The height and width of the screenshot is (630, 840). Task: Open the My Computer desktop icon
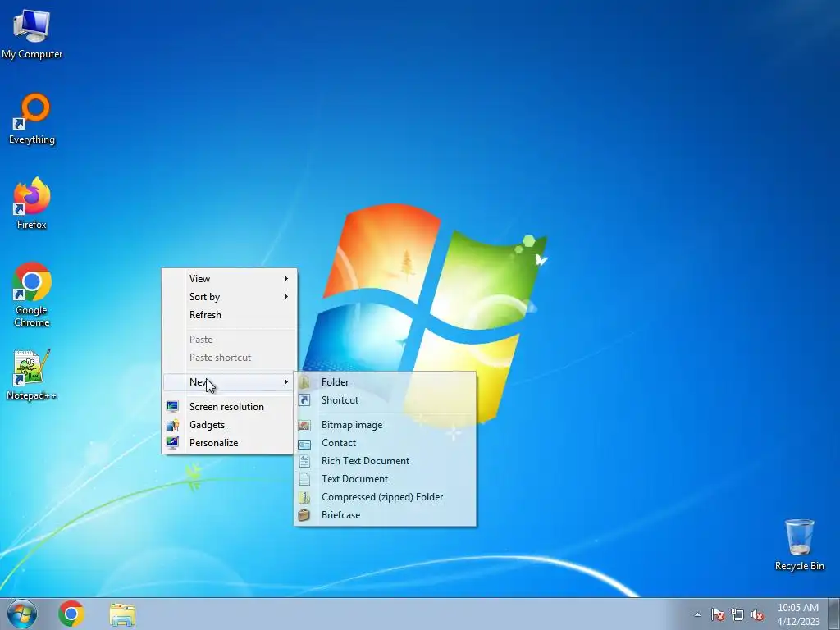tap(32, 34)
